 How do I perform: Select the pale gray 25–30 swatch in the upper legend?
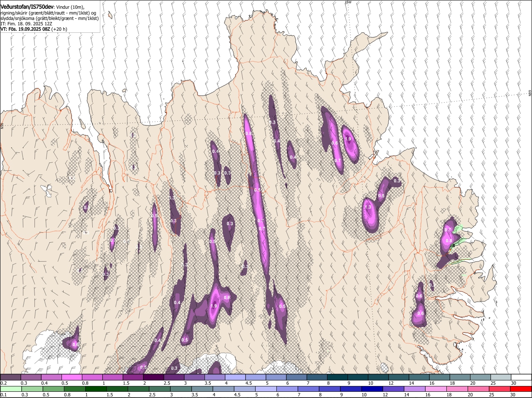(x=500, y=377)
